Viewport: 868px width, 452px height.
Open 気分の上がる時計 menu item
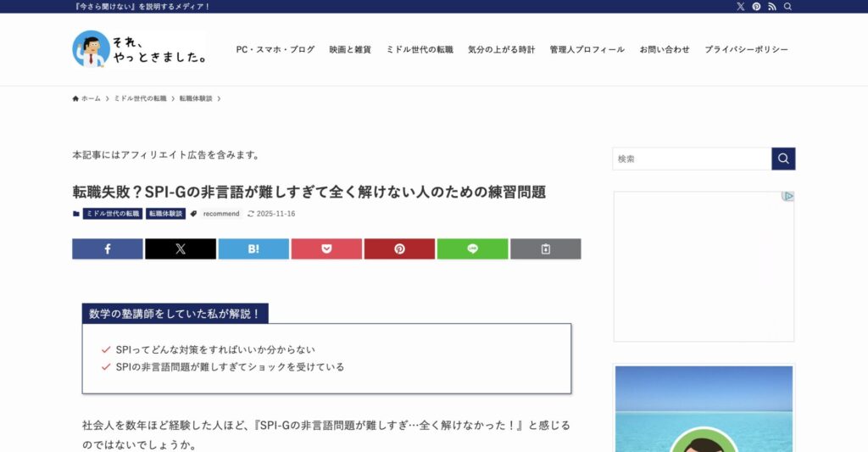coord(502,49)
